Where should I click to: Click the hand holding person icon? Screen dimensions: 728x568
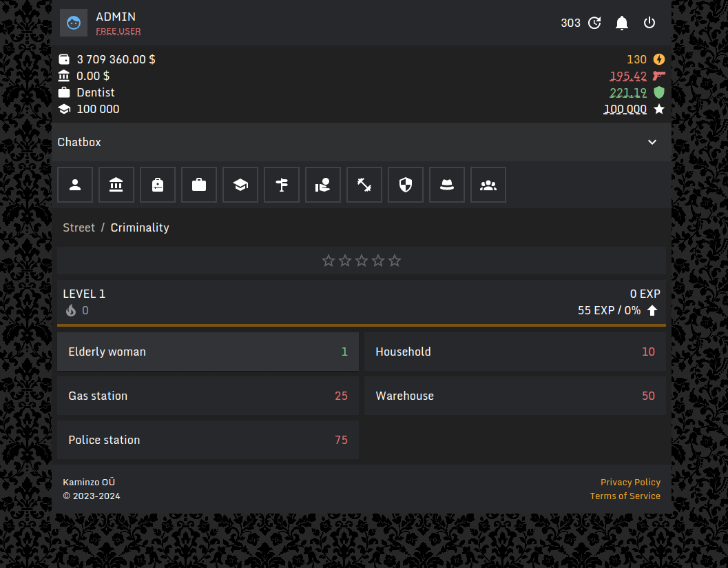323,185
